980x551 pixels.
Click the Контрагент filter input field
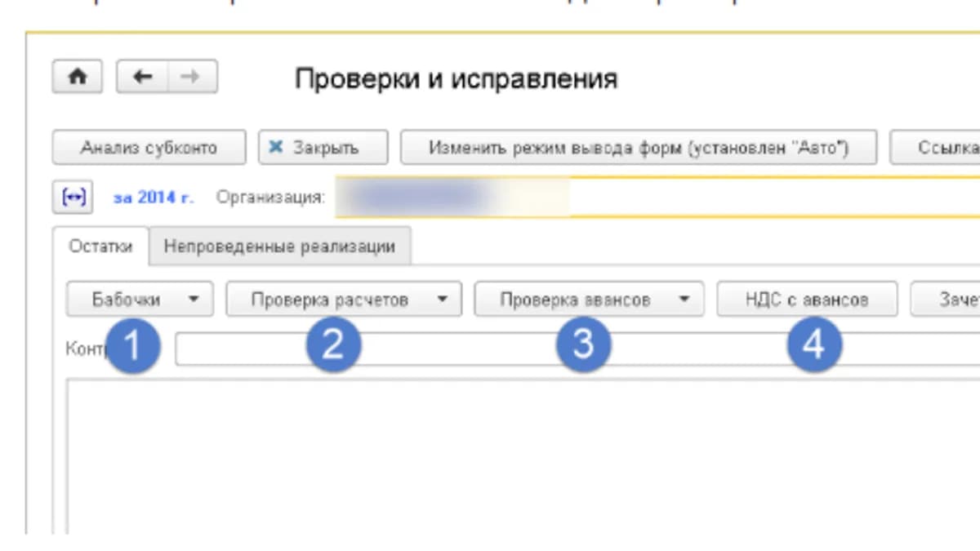[x=577, y=349]
